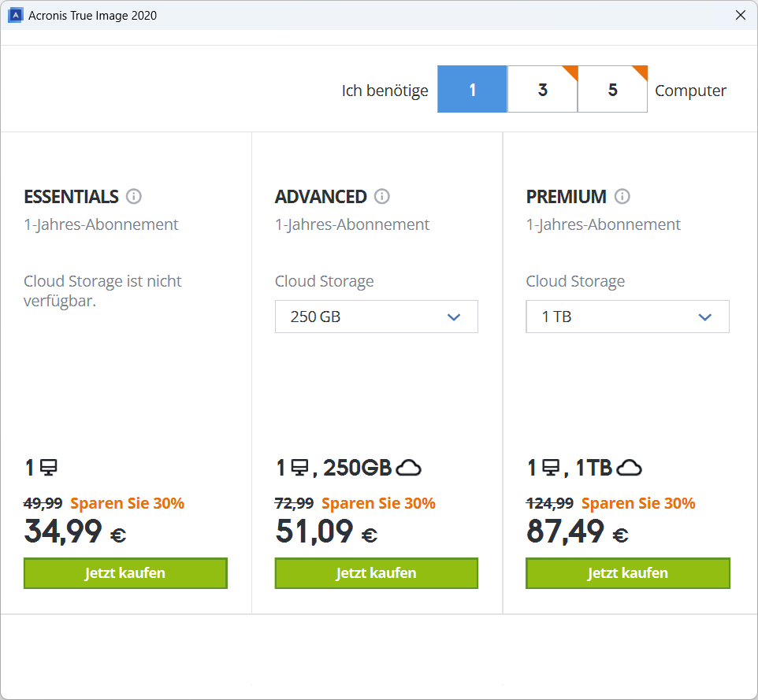Screen dimensions: 758x700
Task: Click the Acronis logo in title bar
Action: 15,15
